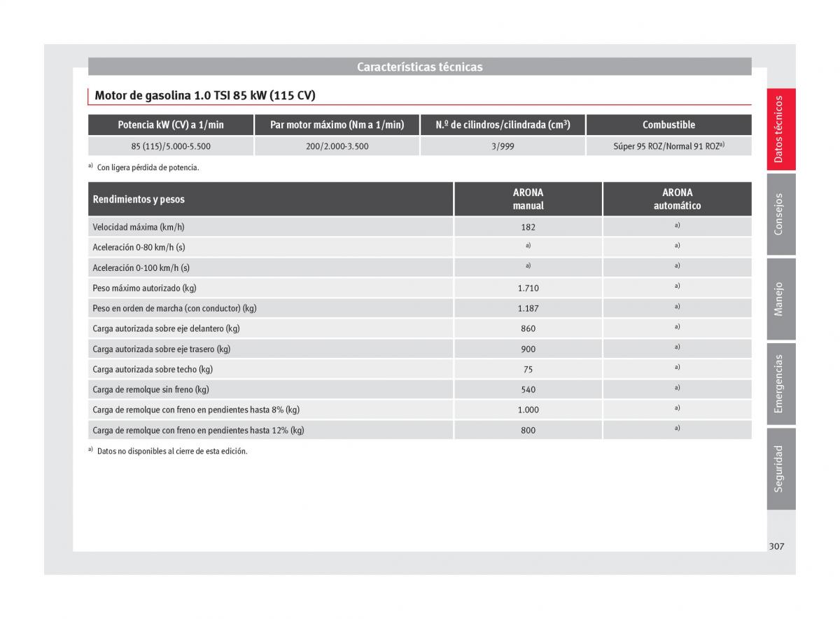Select the cylinder value 3/999
The image size is (840, 619).
(503, 146)
